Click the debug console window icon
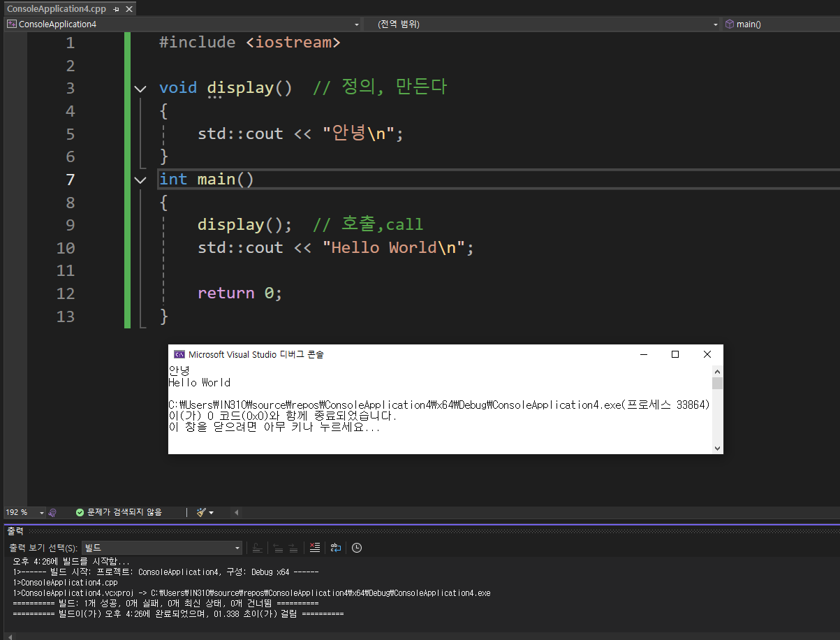This screenshot has width=840, height=640. click(179, 354)
